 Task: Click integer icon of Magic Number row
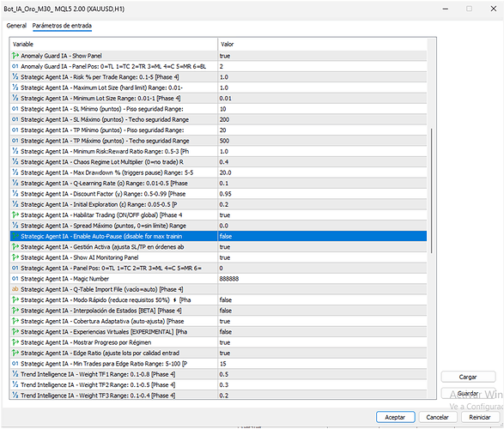(15, 278)
